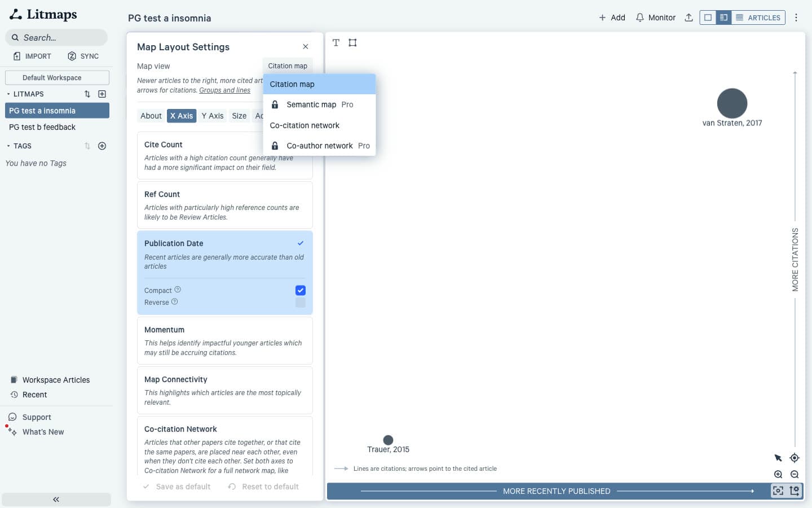
Task: Switch to map-only view icon
Action: (708, 17)
